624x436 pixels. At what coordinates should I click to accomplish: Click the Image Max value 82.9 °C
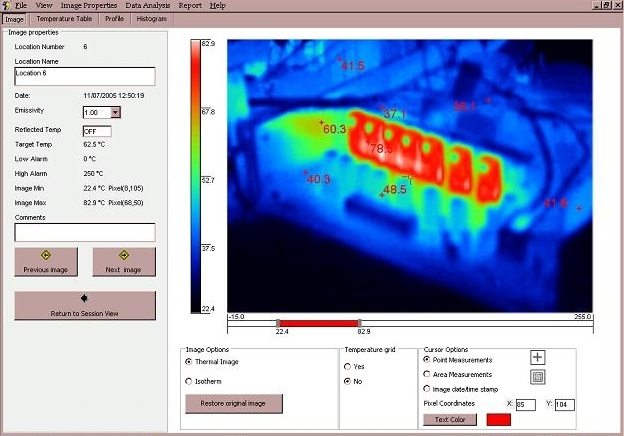click(94, 203)
